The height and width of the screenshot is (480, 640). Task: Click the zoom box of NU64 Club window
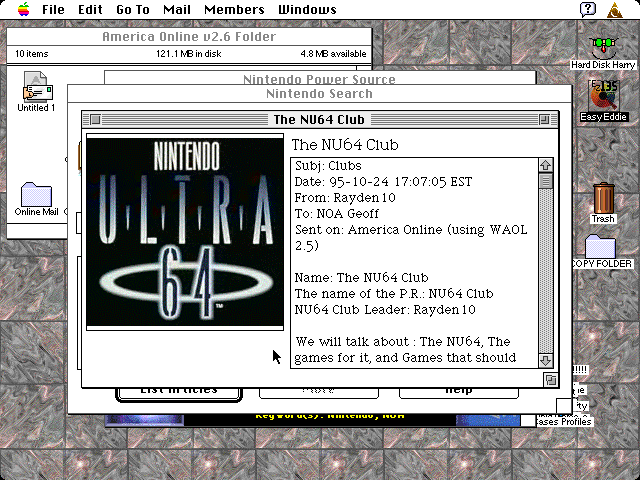click(x=544, y=120)
